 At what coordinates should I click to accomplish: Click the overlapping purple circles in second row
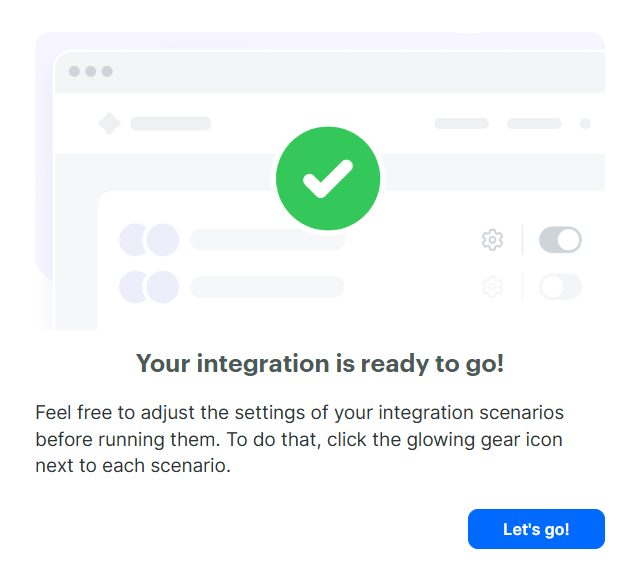pos(149,287)
